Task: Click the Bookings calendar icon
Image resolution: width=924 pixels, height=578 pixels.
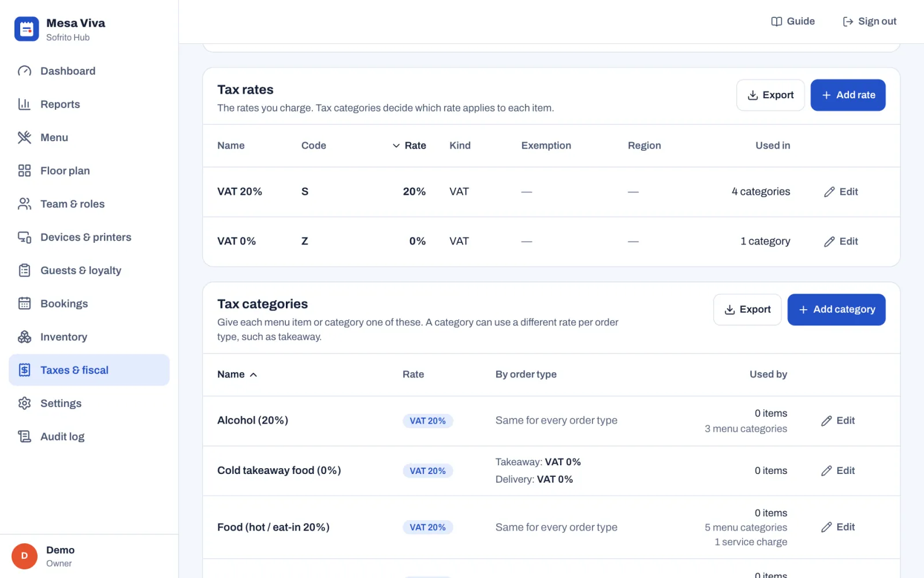Action: pos(24,303)
